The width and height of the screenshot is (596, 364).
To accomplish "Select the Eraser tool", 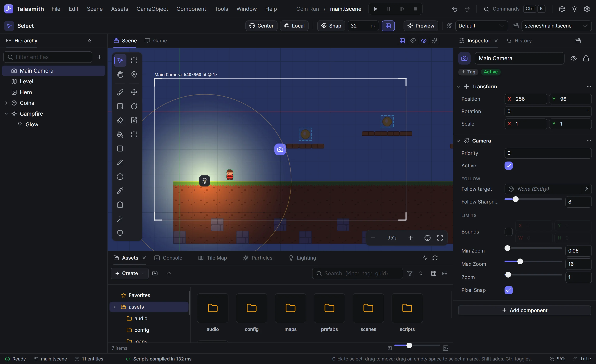I will pyautogui.click(x=120, y=120).
